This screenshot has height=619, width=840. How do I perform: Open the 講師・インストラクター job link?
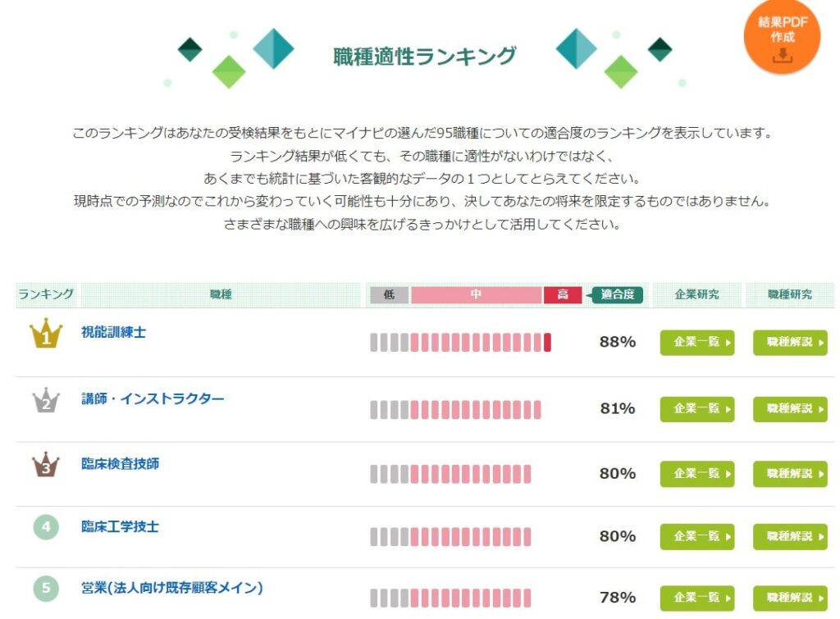(x=153, y=399)
